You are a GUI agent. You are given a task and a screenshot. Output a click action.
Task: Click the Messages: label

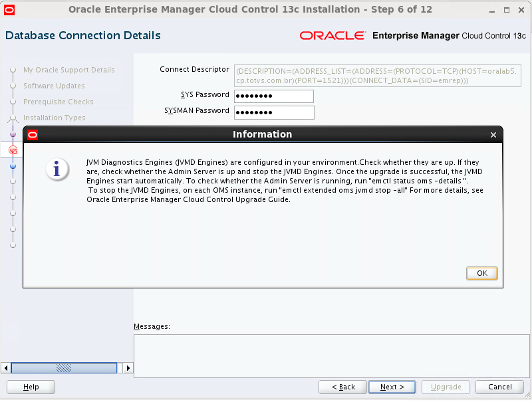(152, 326)
